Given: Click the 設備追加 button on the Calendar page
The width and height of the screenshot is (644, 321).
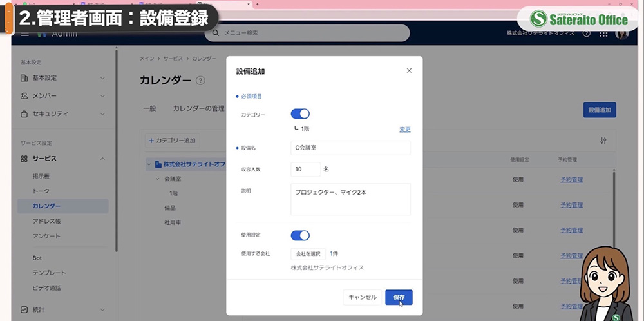Looking at the screenshot, I should click(599, 110).
